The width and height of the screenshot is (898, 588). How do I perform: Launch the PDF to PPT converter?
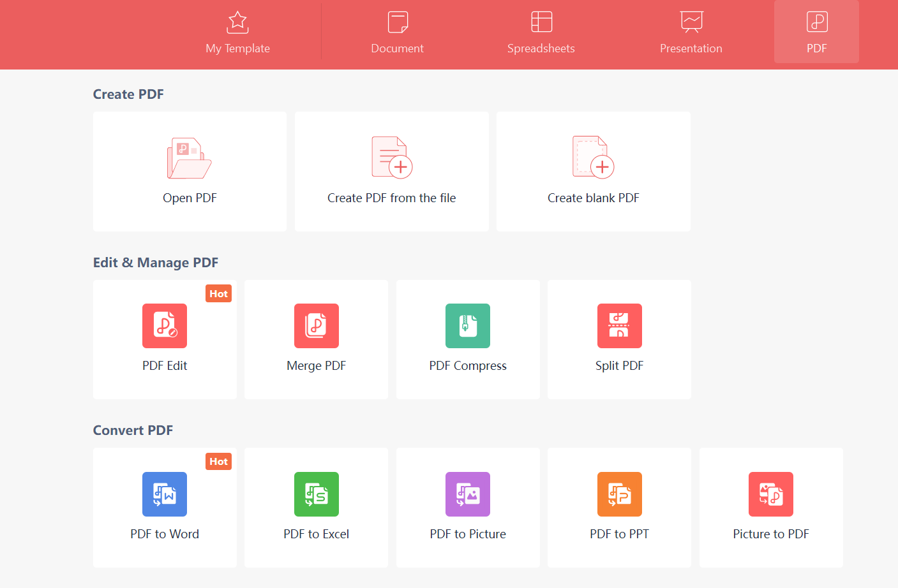[x=619, y=508]
